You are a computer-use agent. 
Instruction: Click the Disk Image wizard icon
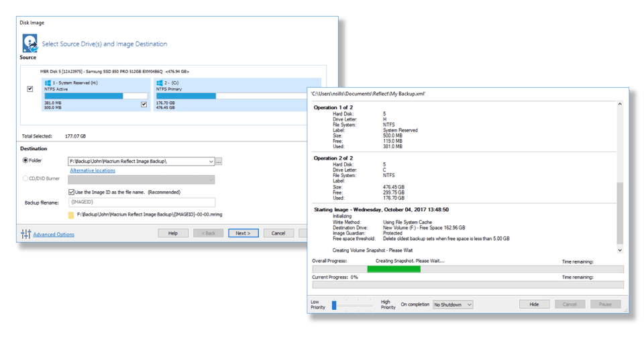(30, 44)
